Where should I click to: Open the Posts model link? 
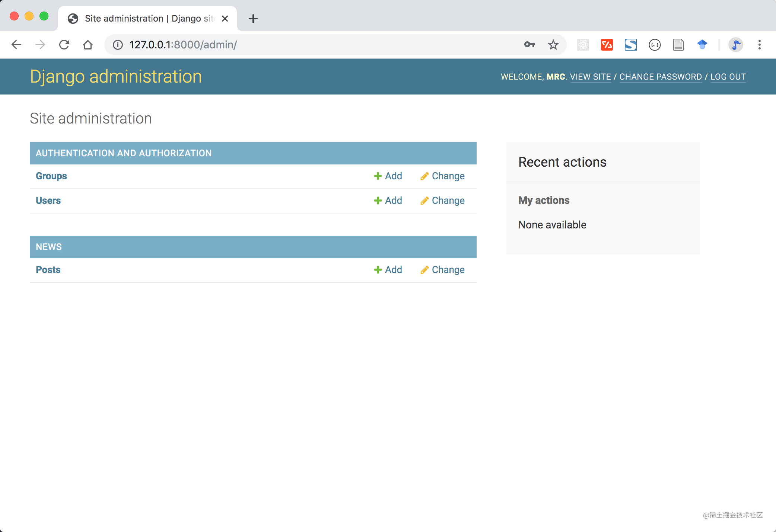[48, 270]
